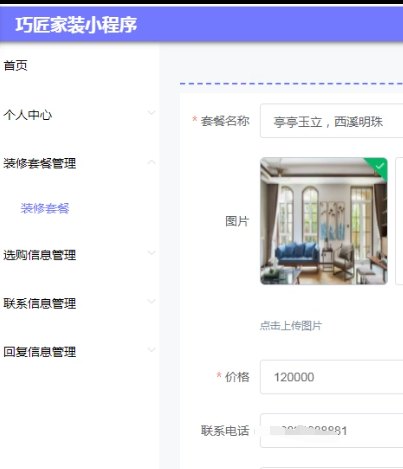The height and width of the screenshot is (469, 403).
Task: Collapse the 装修套餐管理 chevron arrow
Action: (152, 162)
